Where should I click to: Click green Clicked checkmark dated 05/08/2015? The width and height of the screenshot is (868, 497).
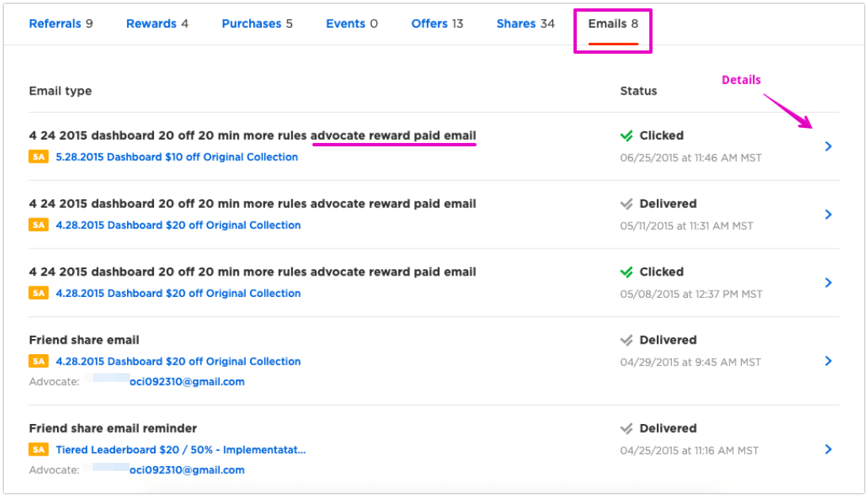626,272
